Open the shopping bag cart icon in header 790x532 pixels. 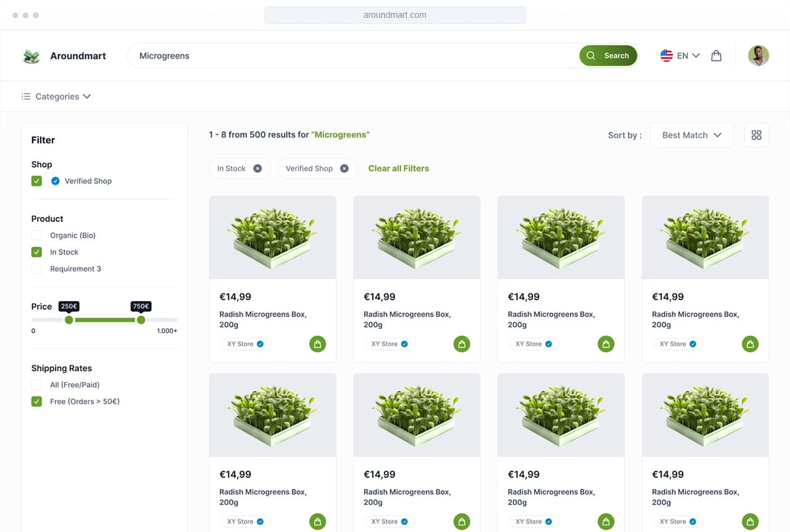click(x=716, y=56)
